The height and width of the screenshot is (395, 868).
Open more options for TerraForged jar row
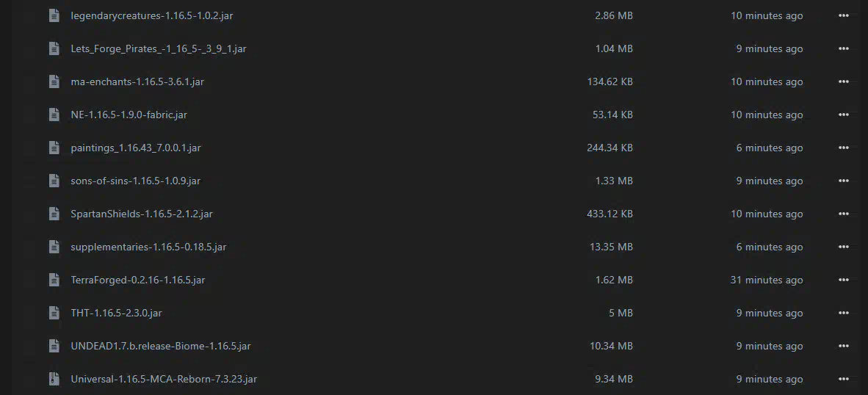843,280
